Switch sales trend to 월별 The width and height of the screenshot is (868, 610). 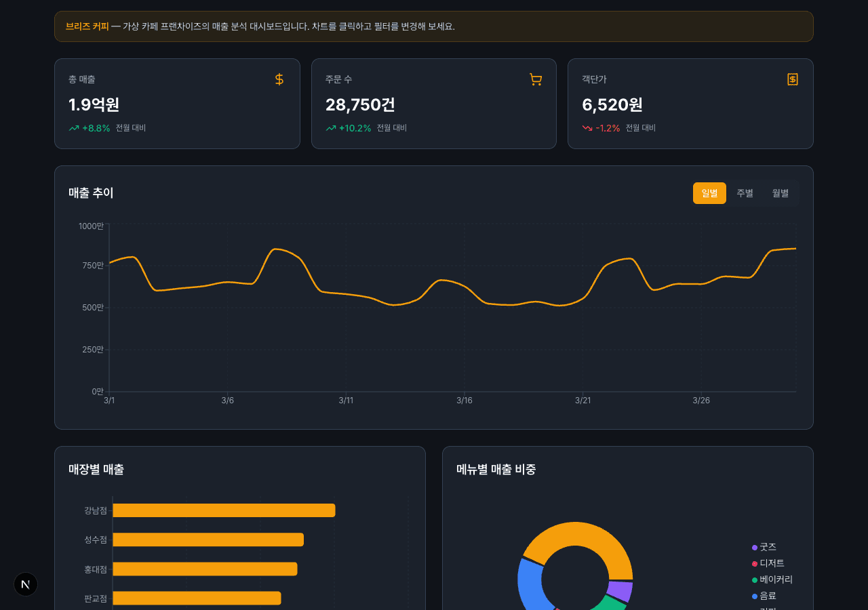click(781, 193)
